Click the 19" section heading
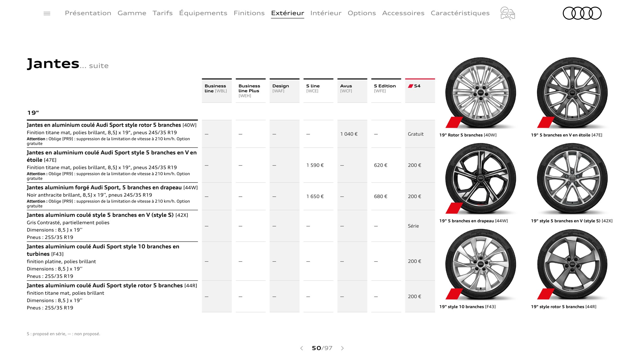This screenshot has width=644, height=362. pyautogui.click(x=33, y=113)
